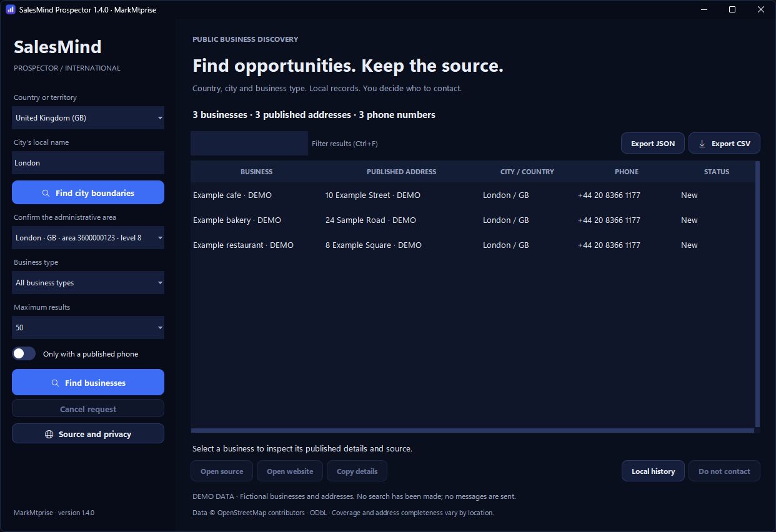The height and width of the screenshot is (532, 776).
Task: Click address 10 Example Street · DEMO
Action: pyautogui.click(x=372, y=195)
